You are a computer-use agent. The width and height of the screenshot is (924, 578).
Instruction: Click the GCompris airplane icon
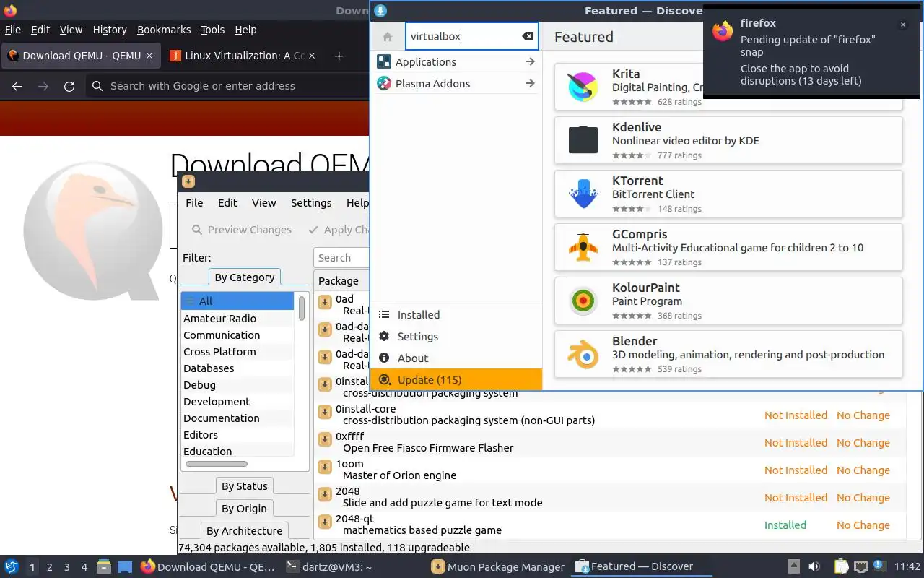click(x=583, y=247)
